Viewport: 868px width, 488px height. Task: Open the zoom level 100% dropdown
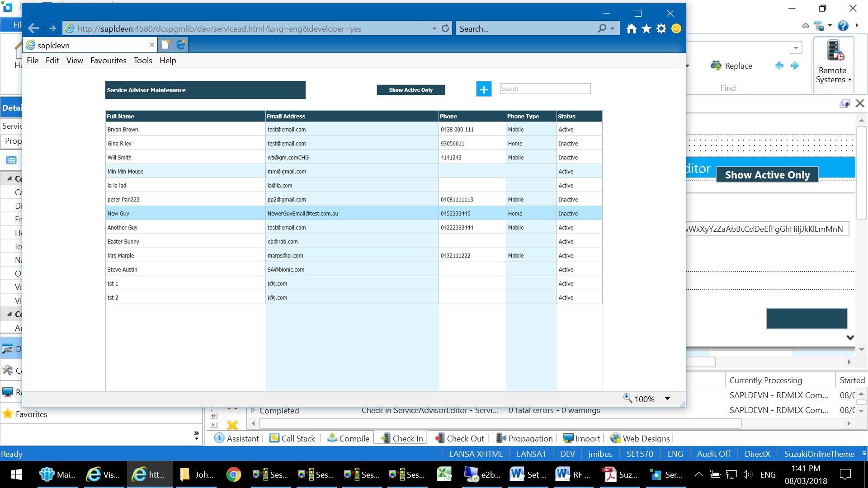(x=667, y=399)
